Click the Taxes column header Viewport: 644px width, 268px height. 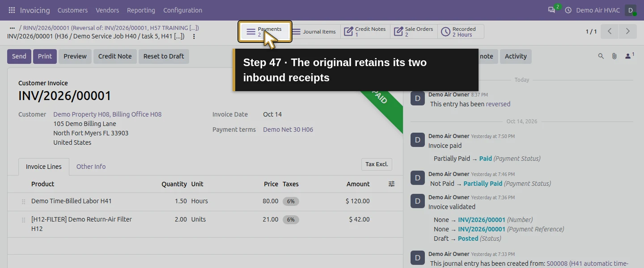291,184
